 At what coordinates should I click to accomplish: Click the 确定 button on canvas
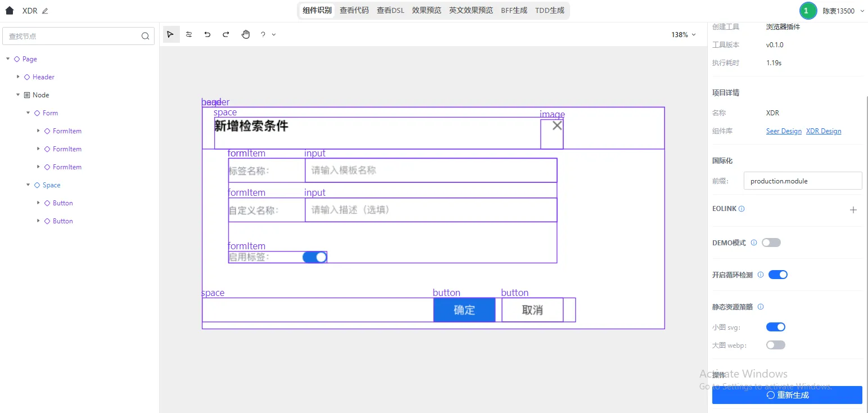click(464, 310)
